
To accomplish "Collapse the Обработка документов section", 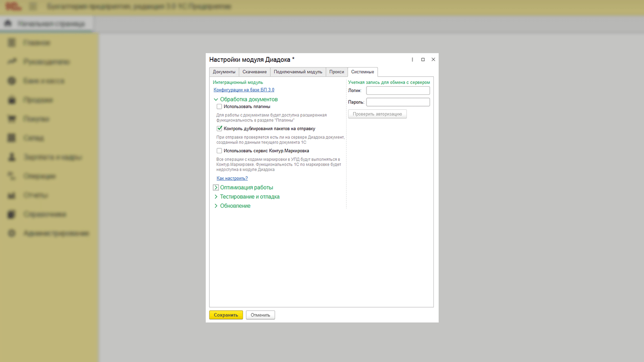I will (216, 99).
